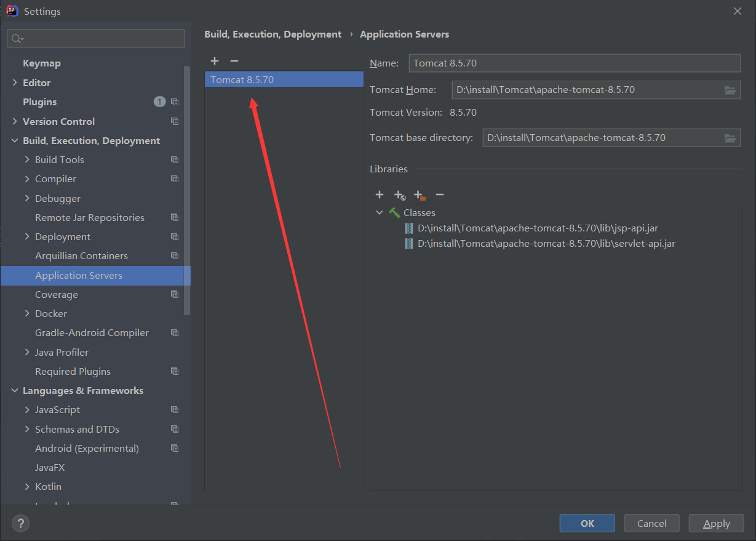Click the Cancel button
This screenshot has width=756, height=541.
[x=651, y=523]
